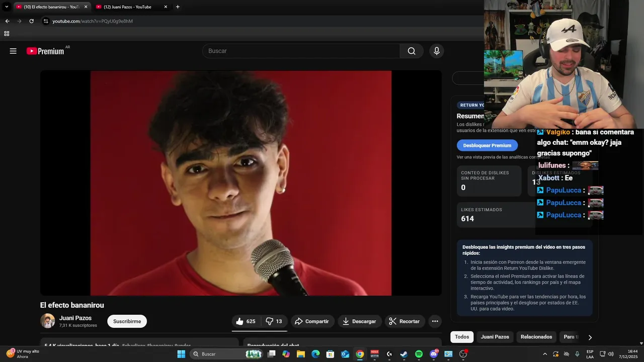Reload the page with refresh icon

click(31, 21)
